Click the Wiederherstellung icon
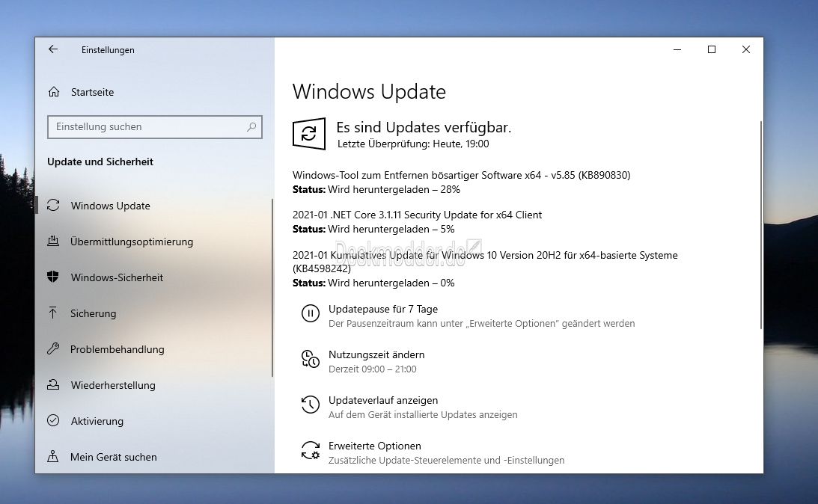This screenshot has height=504, width=818. pyautogui.click(x=53, y=384)
